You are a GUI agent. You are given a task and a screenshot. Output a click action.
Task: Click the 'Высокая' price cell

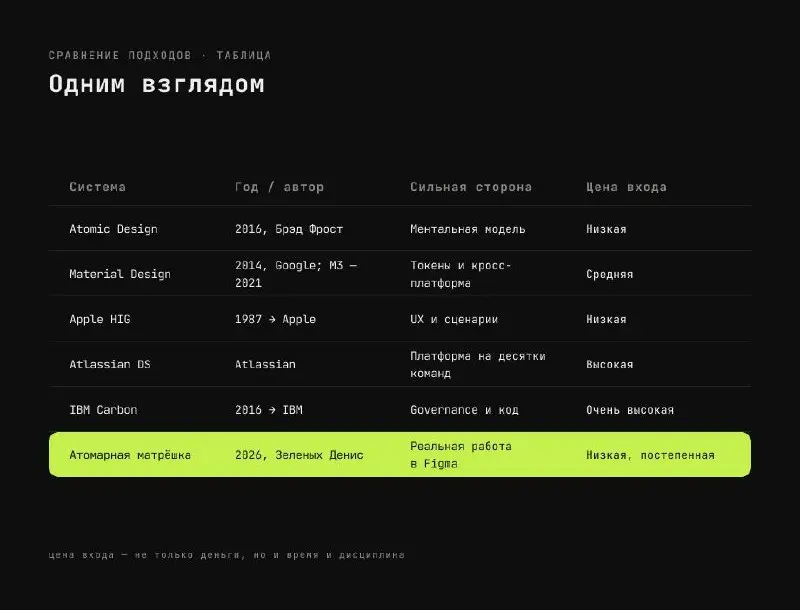[x=609, y=364]
